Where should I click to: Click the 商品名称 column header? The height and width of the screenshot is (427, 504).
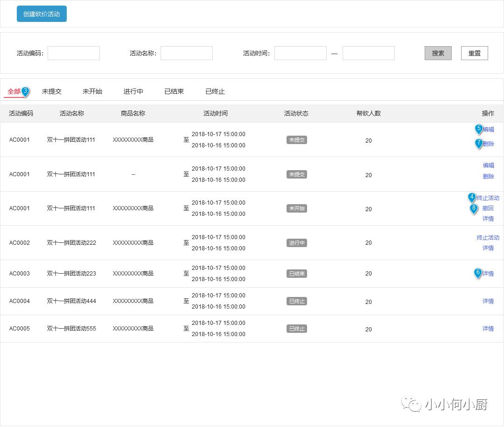click(x=133, y=113)
